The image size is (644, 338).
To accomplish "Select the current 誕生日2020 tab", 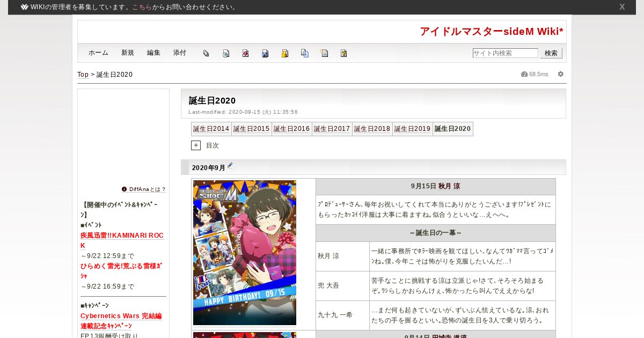I will (x=453, y=129).
